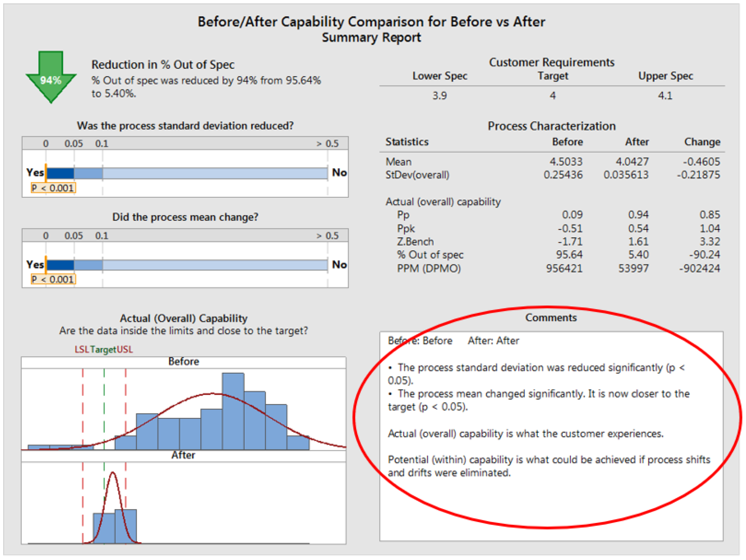Click the standard deviation P < 0.001 label
Viewport: 746px width, 560px height.
(x=53, y=188)
